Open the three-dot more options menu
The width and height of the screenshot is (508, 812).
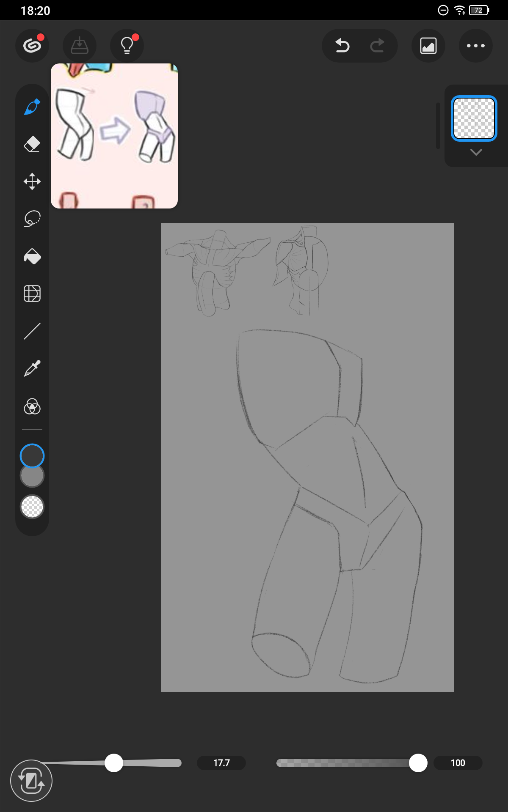tap(476, 46)
